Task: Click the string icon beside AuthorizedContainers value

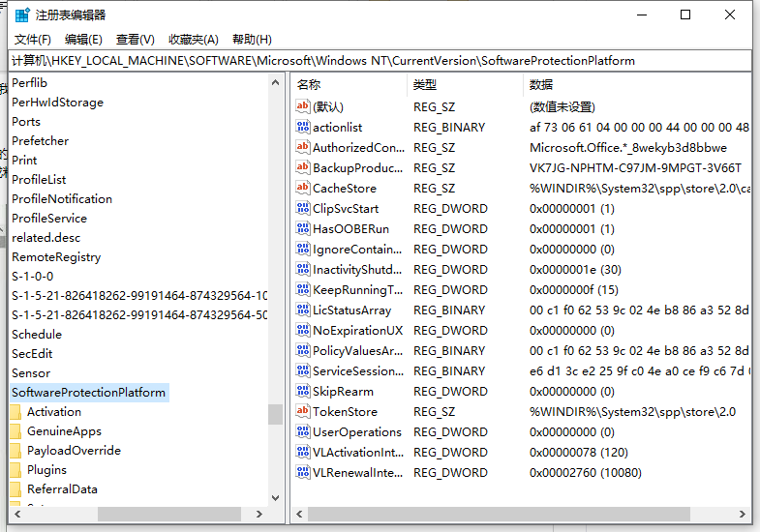Action: pyautogui.click(x=303, y=147)
